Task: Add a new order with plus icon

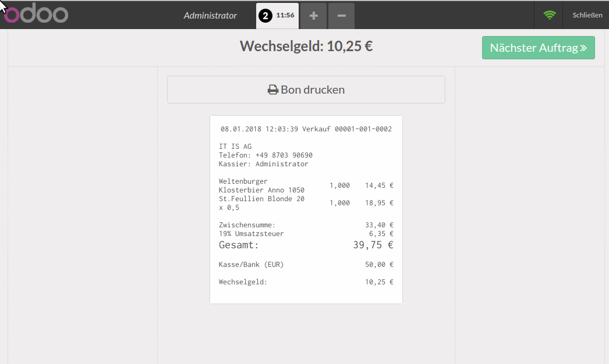Action: (314, 16)
